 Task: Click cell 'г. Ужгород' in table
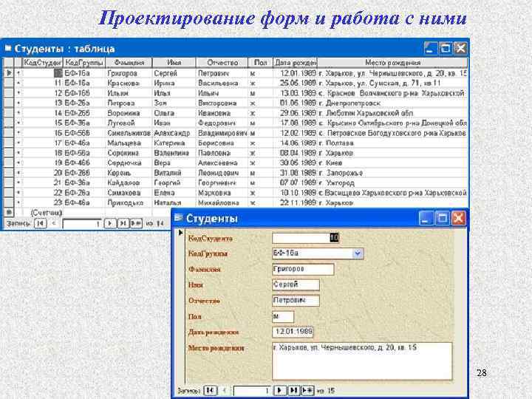click(x=392, y=183)
